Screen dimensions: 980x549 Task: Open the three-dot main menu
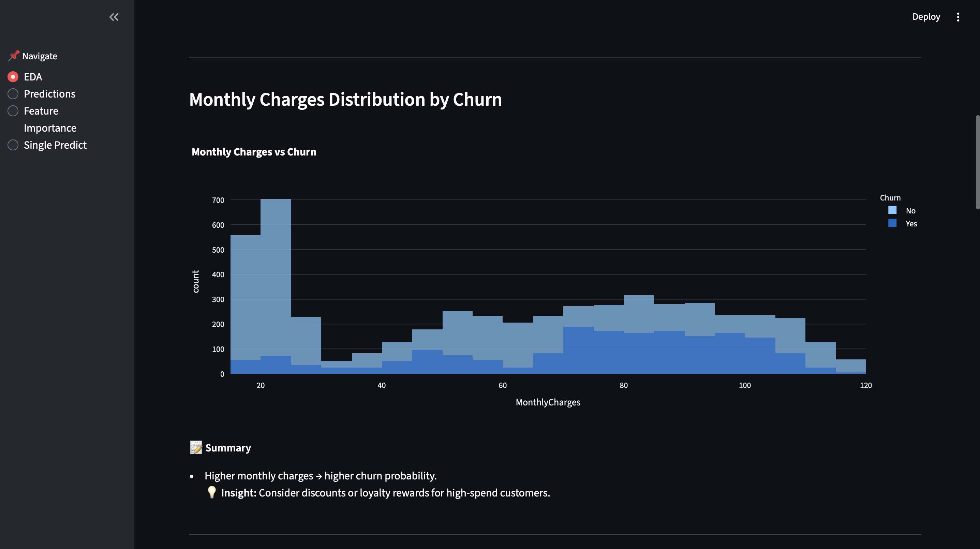pos(958,17)
